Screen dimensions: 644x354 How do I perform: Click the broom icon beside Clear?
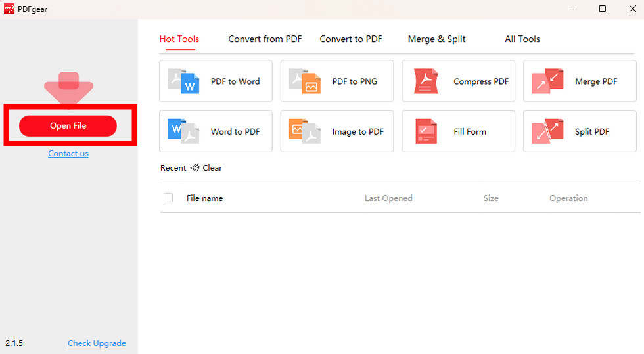coord(195,167)
